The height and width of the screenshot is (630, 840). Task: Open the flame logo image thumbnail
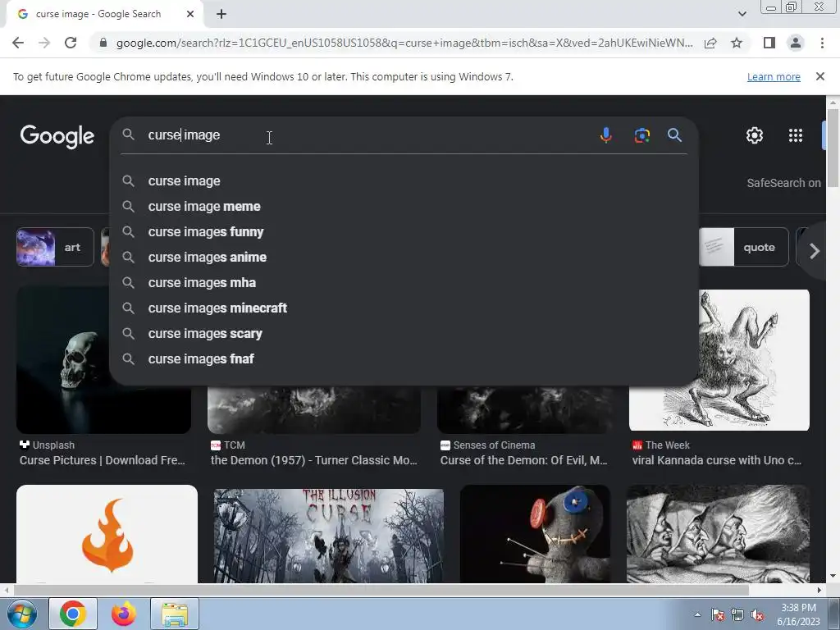click(x=107, y=533)
